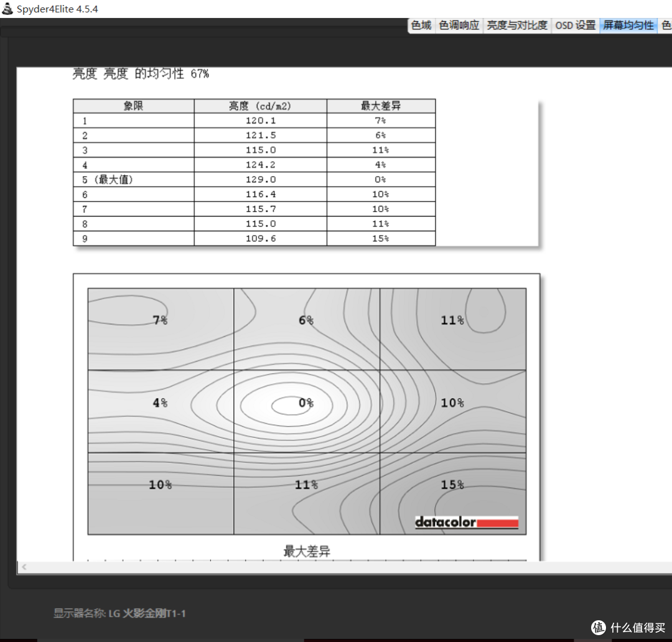The image size is (672, 642).
Task: Click the 6% label in contour map
Action: [306, 320]
